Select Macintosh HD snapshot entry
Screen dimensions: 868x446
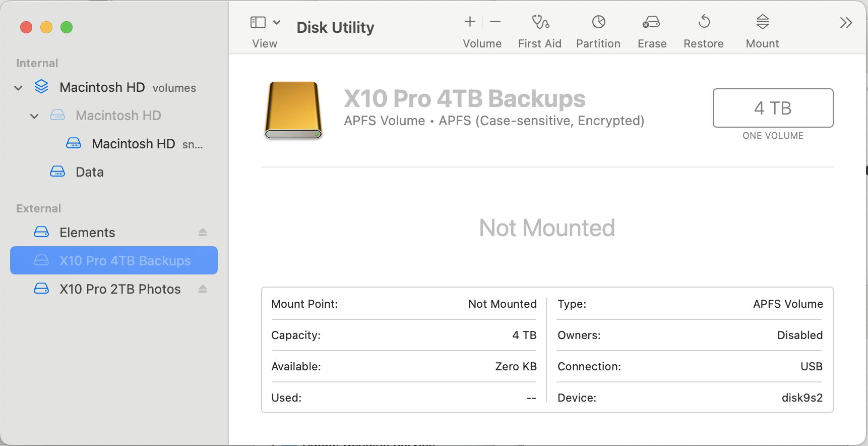[x=134, y=144]
